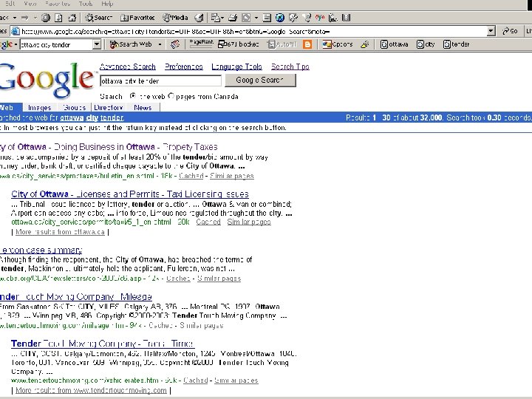
Task: Click the Edit page toolbar icon
Action: (x=246, y=18)
